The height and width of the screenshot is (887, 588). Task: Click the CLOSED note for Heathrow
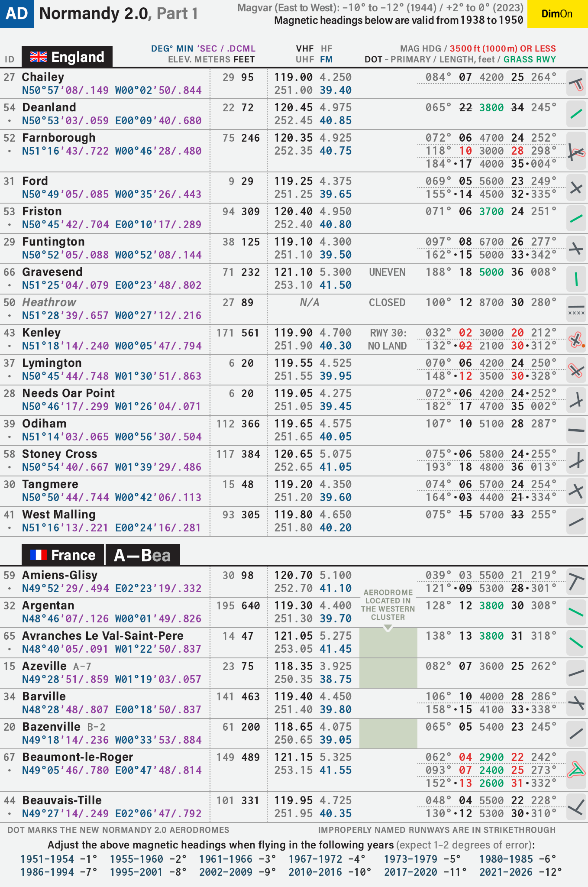click(x=387, y=302)
